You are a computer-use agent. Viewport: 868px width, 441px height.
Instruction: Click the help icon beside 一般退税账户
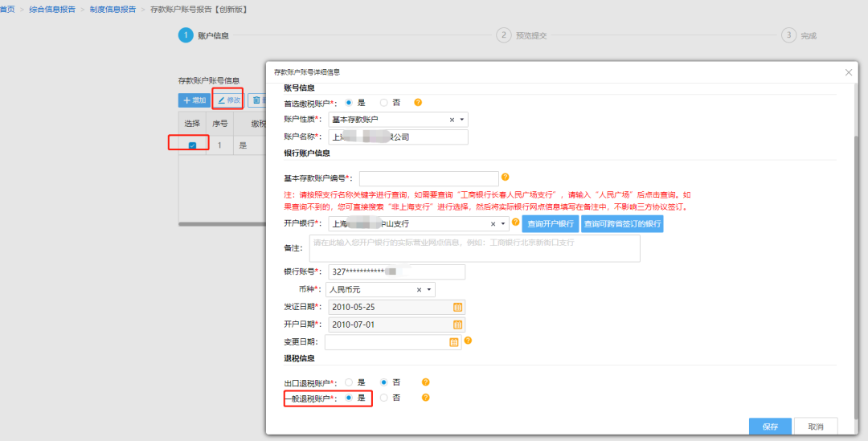click(426, 398)
